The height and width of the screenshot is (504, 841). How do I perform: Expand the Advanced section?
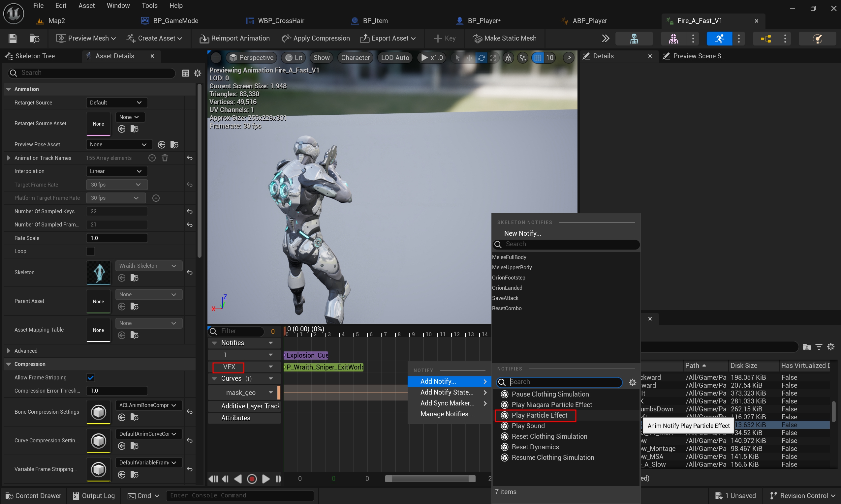pos(9,351)
